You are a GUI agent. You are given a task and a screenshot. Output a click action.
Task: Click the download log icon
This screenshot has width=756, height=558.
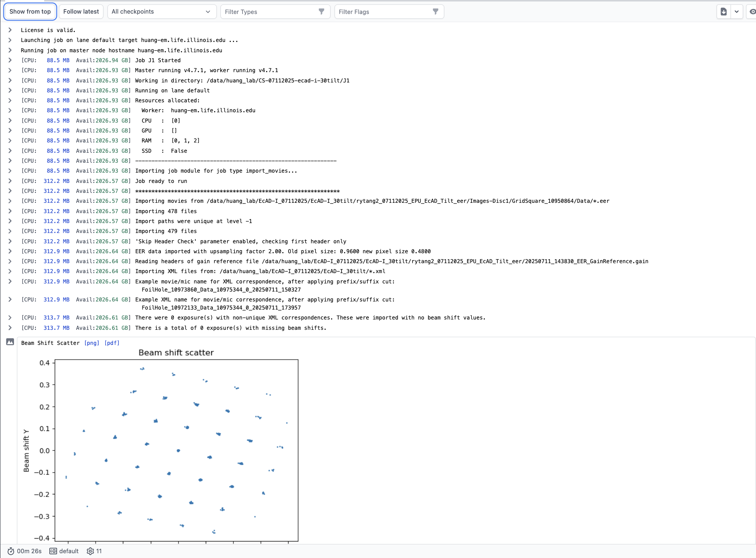point(723,12)
